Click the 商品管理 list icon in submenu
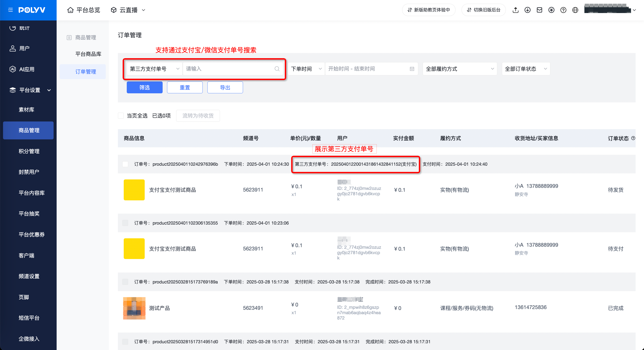This screenshot has width=644, height=350. (x=69, y=37)
